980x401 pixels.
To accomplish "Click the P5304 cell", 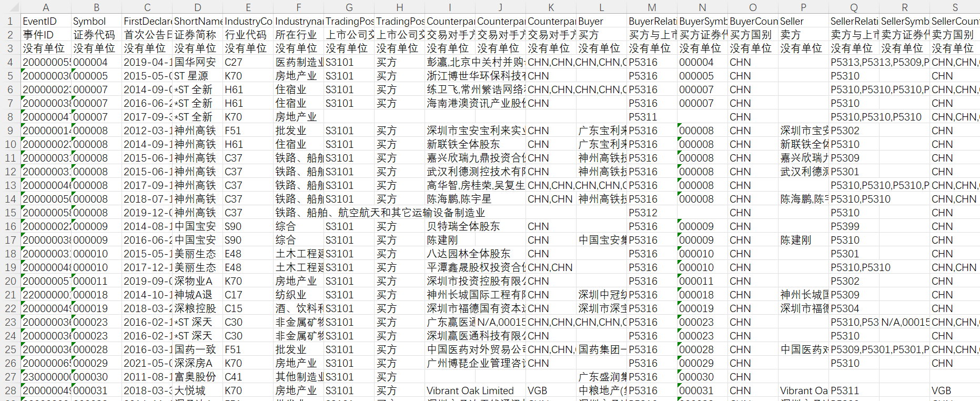I will 854,308.
